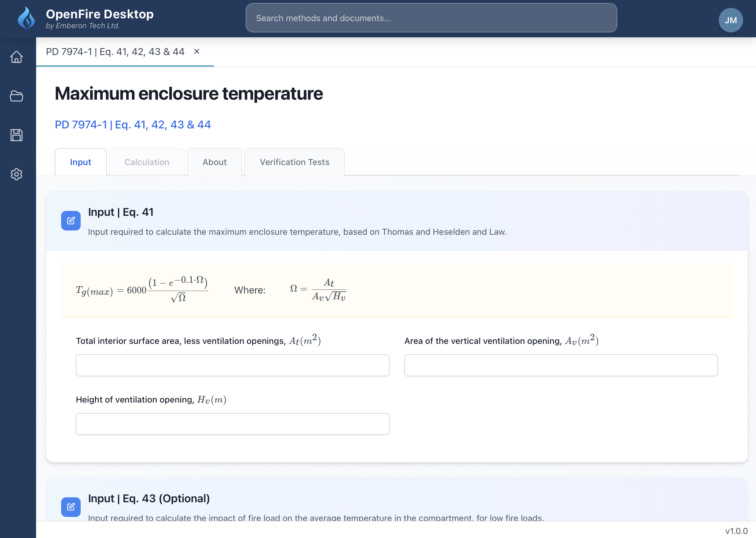This screenshot has height=538, width=756.
Task: Click the OpenFire flame logo icon
Action: 26,18
